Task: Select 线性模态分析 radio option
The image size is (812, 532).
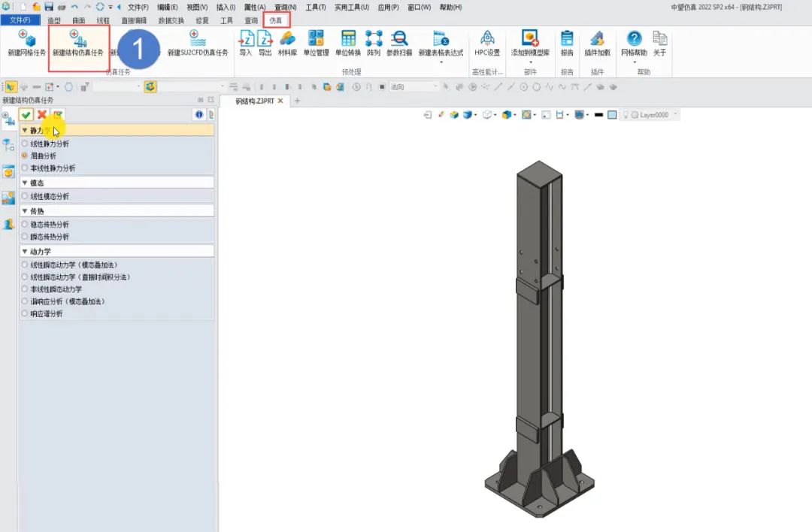Action: click(x=25, y=196)
